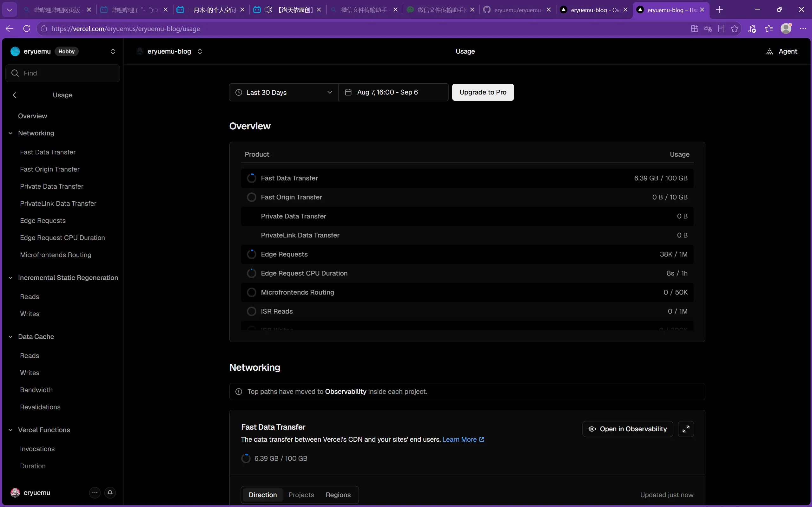Click the browser back arrow icon
Screen dimensions: 812x507
point(10,29)
